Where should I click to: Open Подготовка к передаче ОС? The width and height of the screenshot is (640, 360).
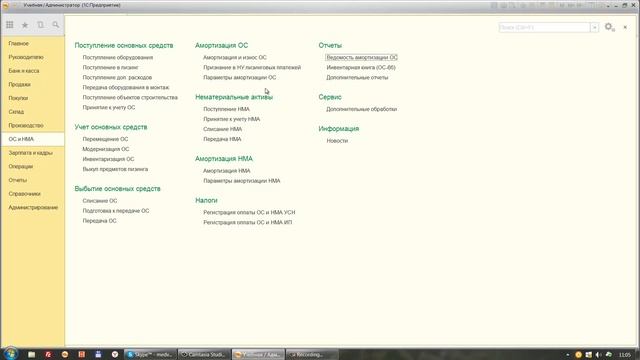coord(116,211)
